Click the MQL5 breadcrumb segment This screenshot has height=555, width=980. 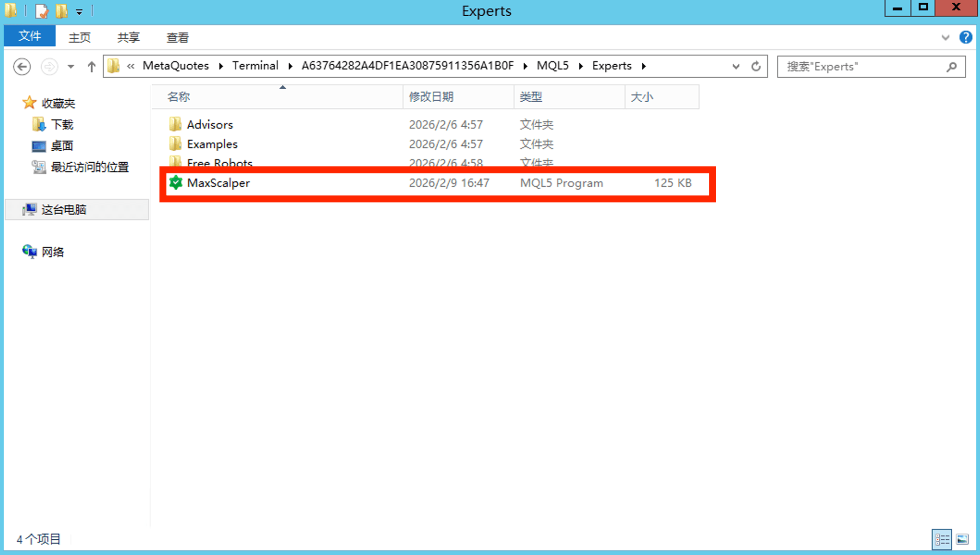552,66
